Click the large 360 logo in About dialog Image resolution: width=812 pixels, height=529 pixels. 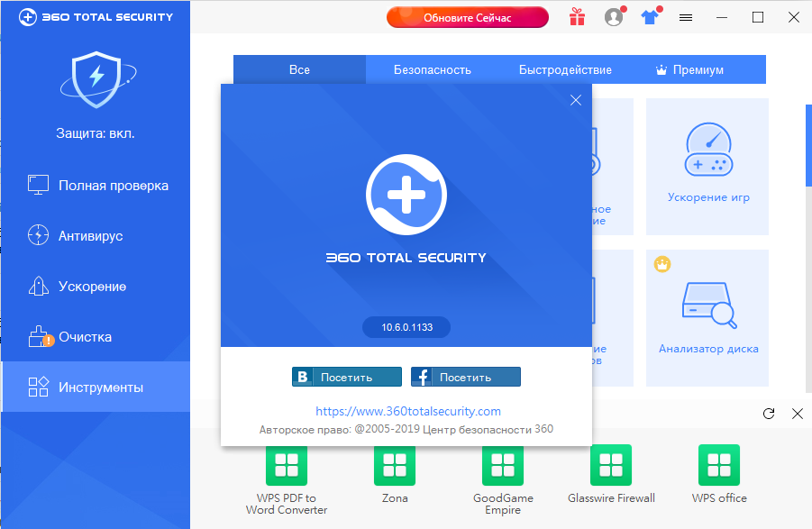406,195
